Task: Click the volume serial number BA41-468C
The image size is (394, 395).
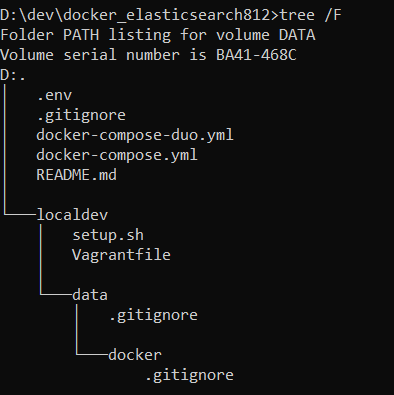Action: pyautogui.click(x=256, y=55)
